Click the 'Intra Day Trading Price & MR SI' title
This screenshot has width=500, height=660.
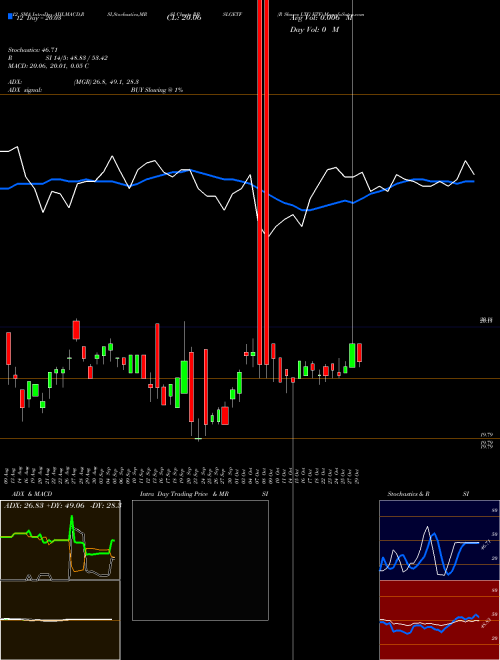pyautogui.click(x=204, y=494)
